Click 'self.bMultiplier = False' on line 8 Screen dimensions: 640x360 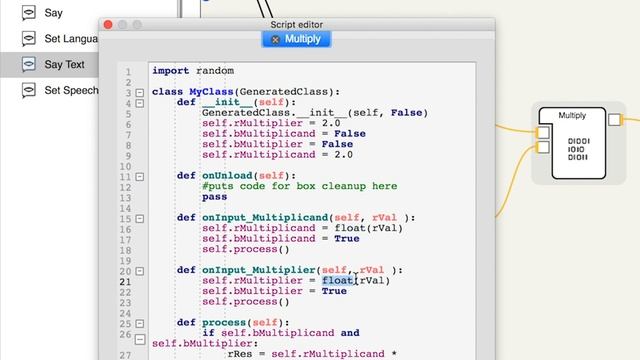278,144
